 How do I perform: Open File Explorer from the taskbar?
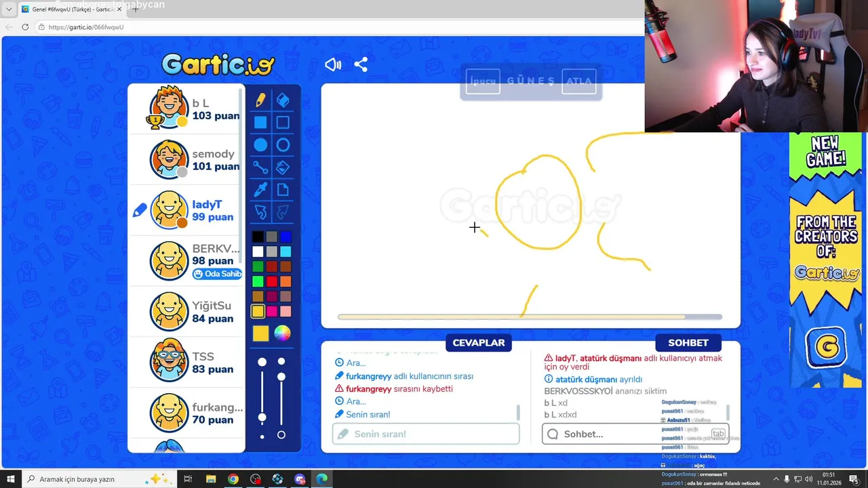[x=210, y=479]
